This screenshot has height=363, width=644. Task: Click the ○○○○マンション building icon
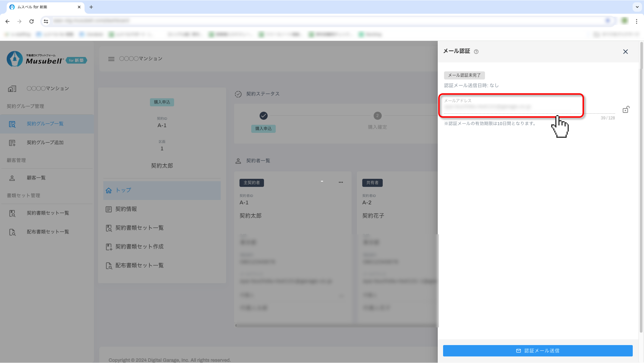tap(12, 89)
